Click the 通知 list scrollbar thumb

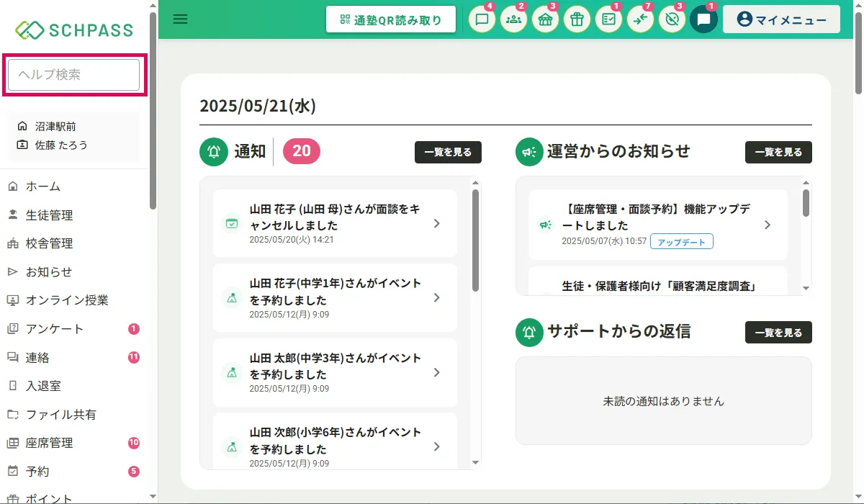click(475, 240)
